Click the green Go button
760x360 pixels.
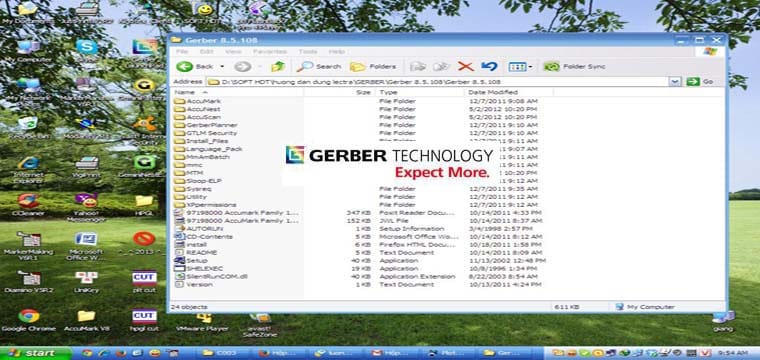tap(700, 82)
